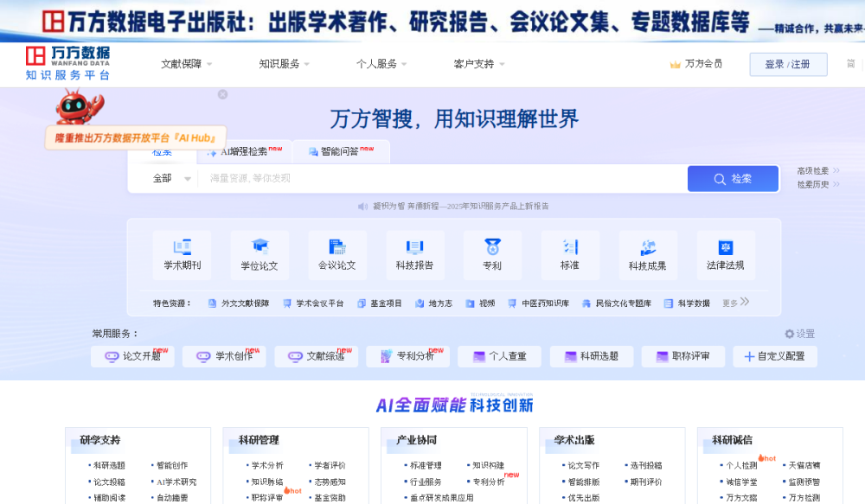Open the 职称评审 service button
Viewport: 865px width, 504px height.
click(683, 356)
